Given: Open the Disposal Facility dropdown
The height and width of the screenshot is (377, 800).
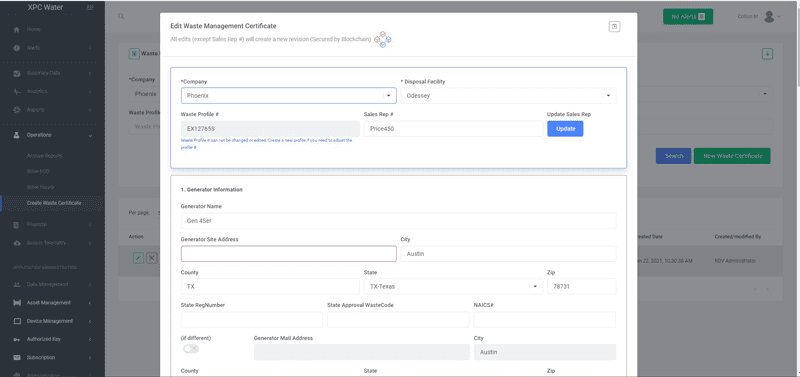Looking at the screenshot, I should click(608, 95).
